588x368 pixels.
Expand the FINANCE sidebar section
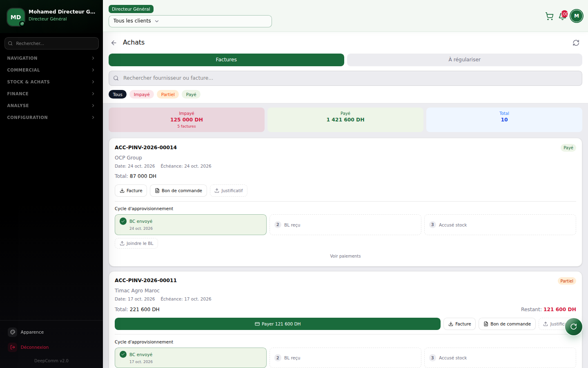tap(51, 94)
